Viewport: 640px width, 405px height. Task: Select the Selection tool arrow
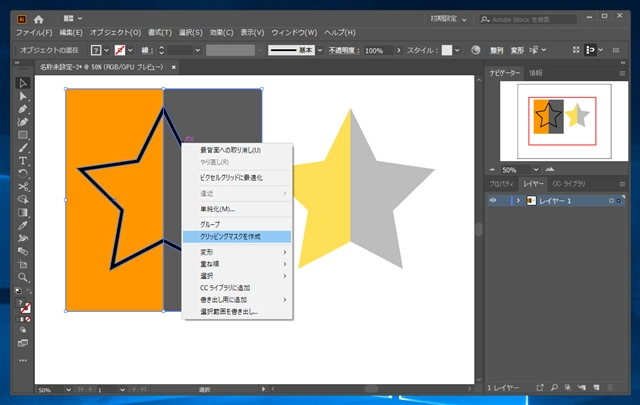click(23, 83)
